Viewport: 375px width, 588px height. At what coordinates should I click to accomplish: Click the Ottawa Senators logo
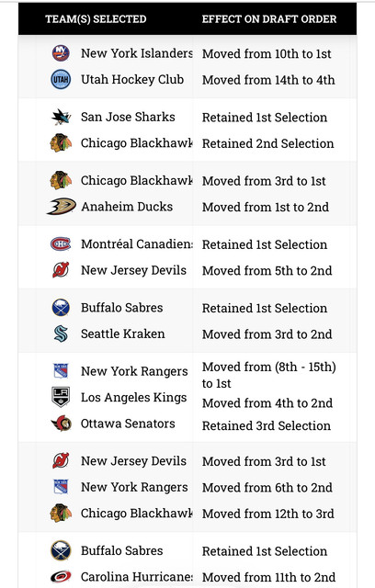pyautogui.click(x=62, y=424)
